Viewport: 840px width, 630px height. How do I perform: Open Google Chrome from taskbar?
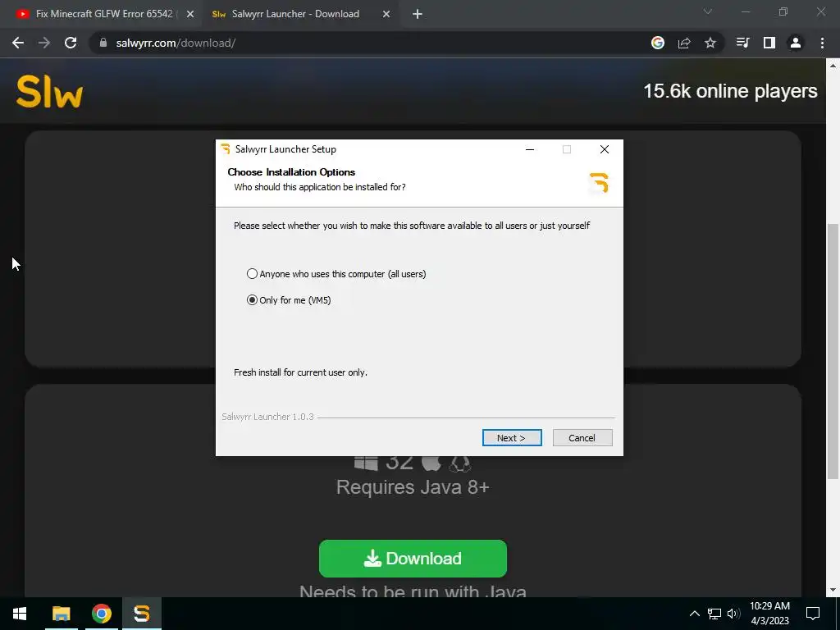click(101, 614)
